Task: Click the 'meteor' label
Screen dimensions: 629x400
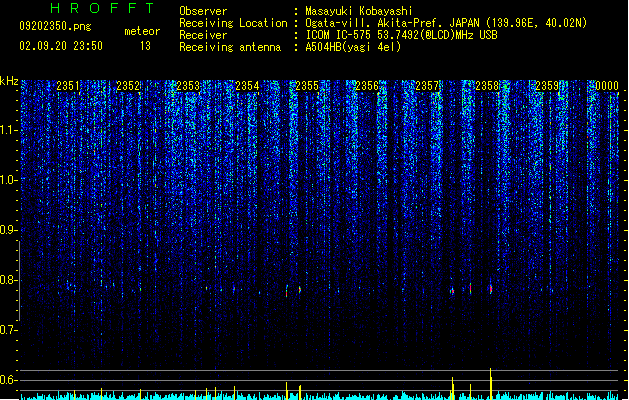Action: pos(142,31)
